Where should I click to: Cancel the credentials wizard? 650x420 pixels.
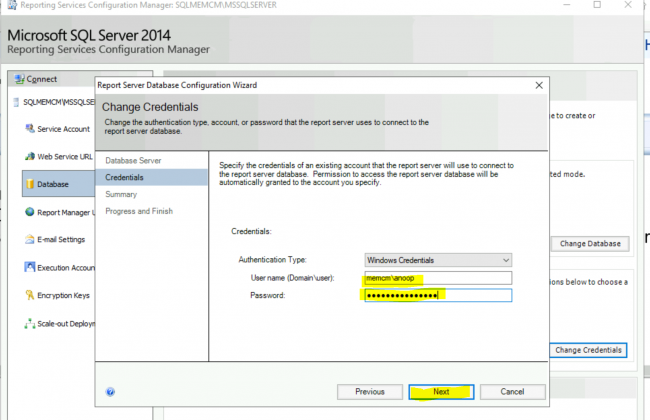point(512,392)
